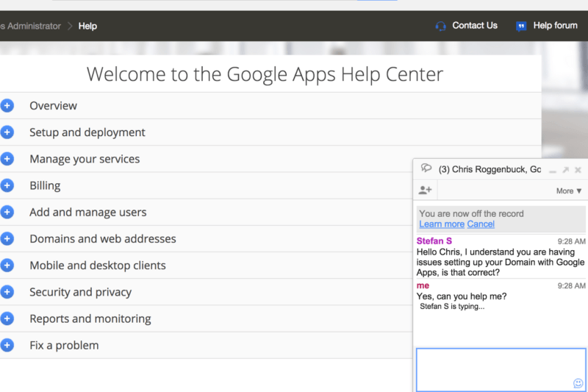Click the 'me' sender name
This screenshot has width=588, height=392.
tap(423, 285)
